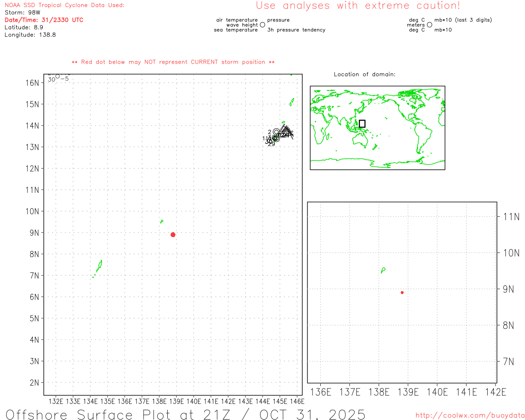This screenshot has width=525, height=420.
Task: Click the 'Latitude: 8.9' text
Action: click(24, 27)
